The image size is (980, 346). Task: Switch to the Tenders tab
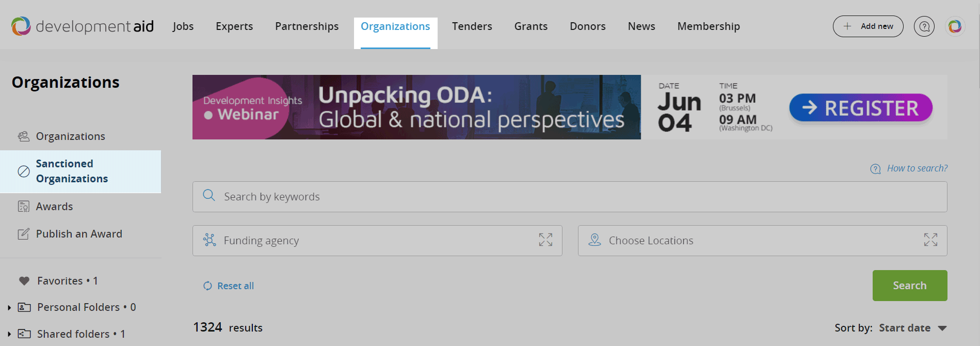coord(472,26)
